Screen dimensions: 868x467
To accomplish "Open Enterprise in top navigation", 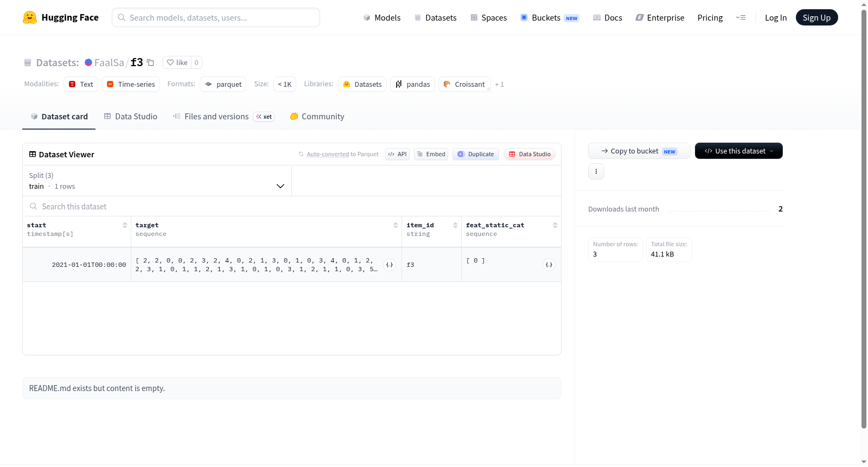I will [x=660, y=17].
